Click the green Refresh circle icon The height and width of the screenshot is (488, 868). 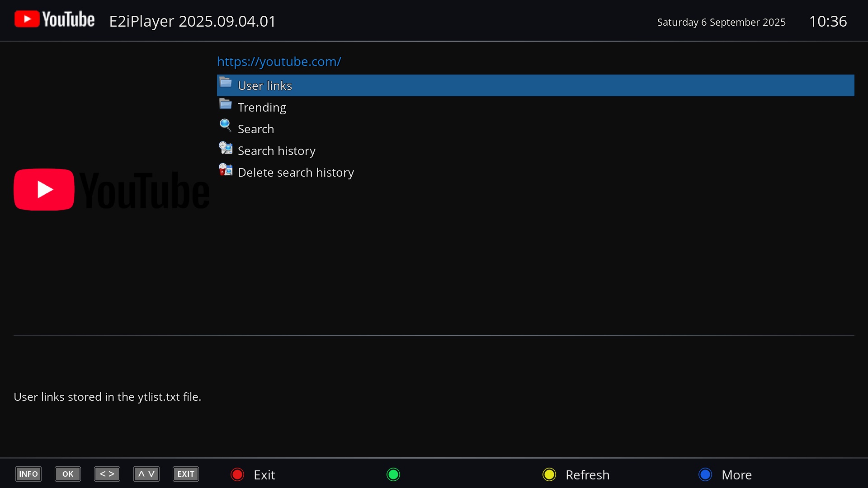(392, 474)
